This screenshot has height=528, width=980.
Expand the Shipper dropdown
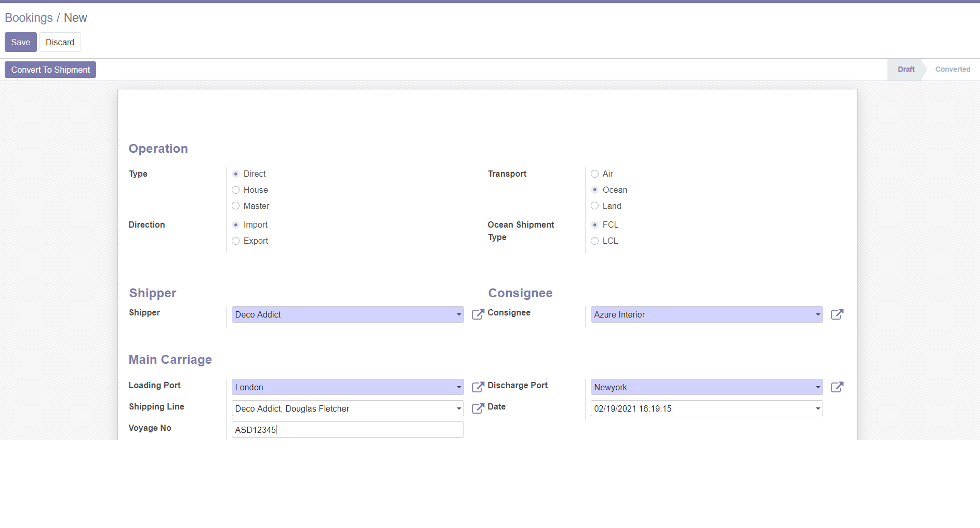(x=458, y=314)
